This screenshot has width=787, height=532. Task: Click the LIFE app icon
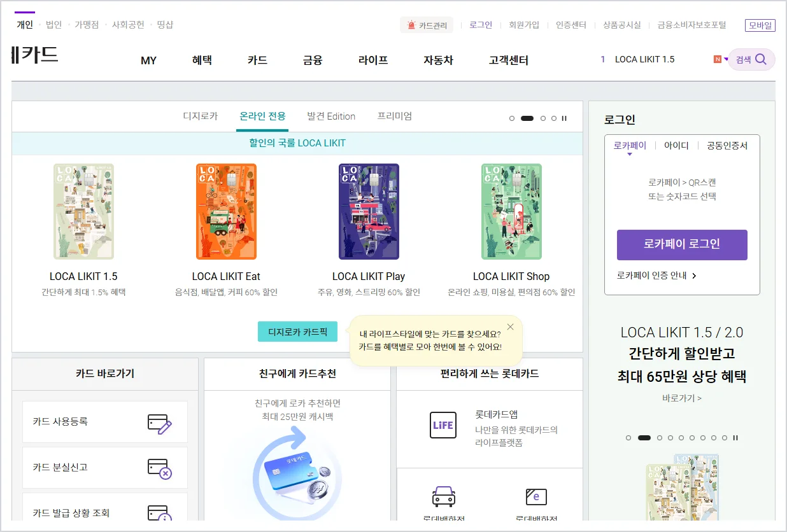[x=443, y=425]
